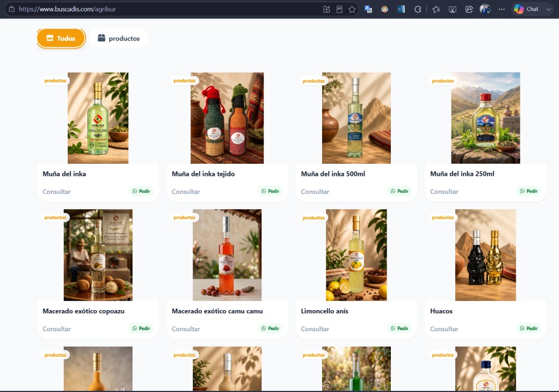Click the Macerado exótico camu camu title
Screen dimensions: 559x392
[217, 311]
